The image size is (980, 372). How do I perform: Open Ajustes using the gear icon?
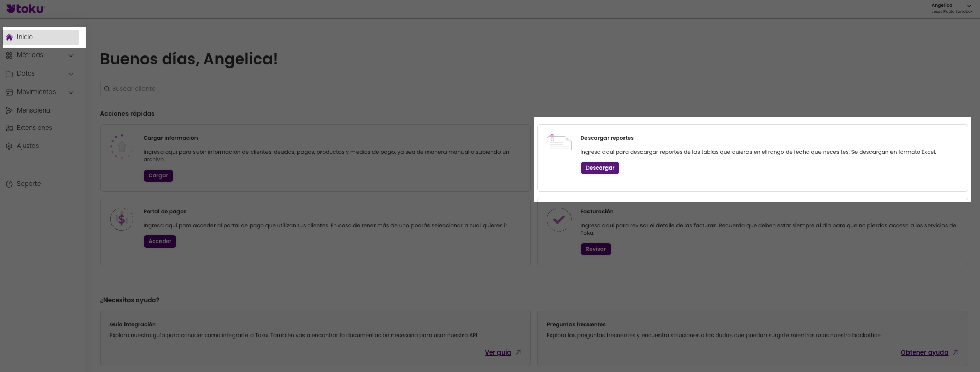[x=9, y=146]
